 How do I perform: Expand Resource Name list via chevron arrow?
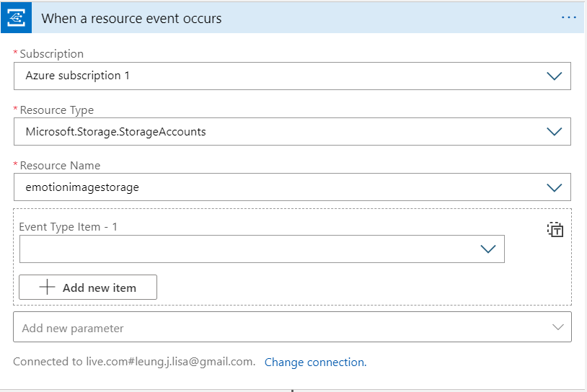(554, 187)
